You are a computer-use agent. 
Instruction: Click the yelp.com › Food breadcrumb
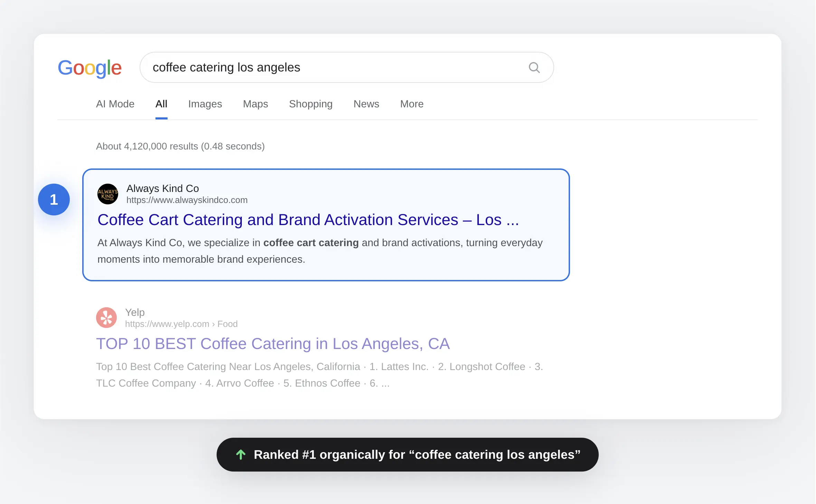point(181,324)
